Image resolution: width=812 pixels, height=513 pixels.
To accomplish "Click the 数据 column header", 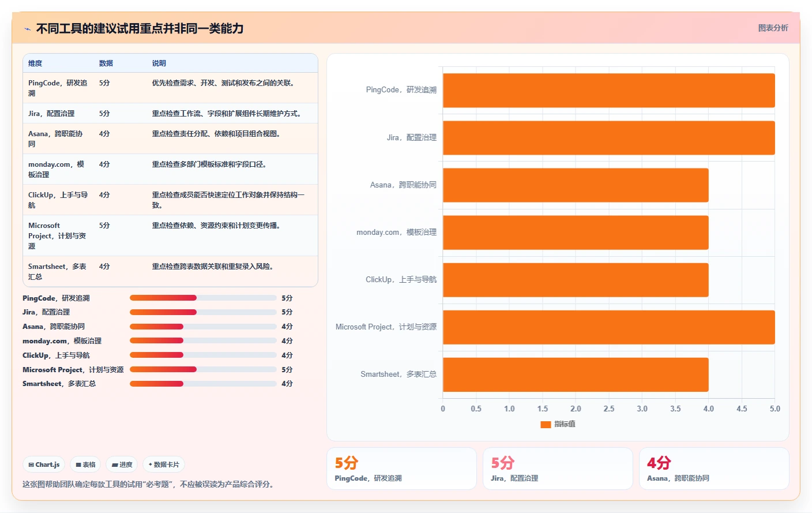I will [x=106, y=63].
